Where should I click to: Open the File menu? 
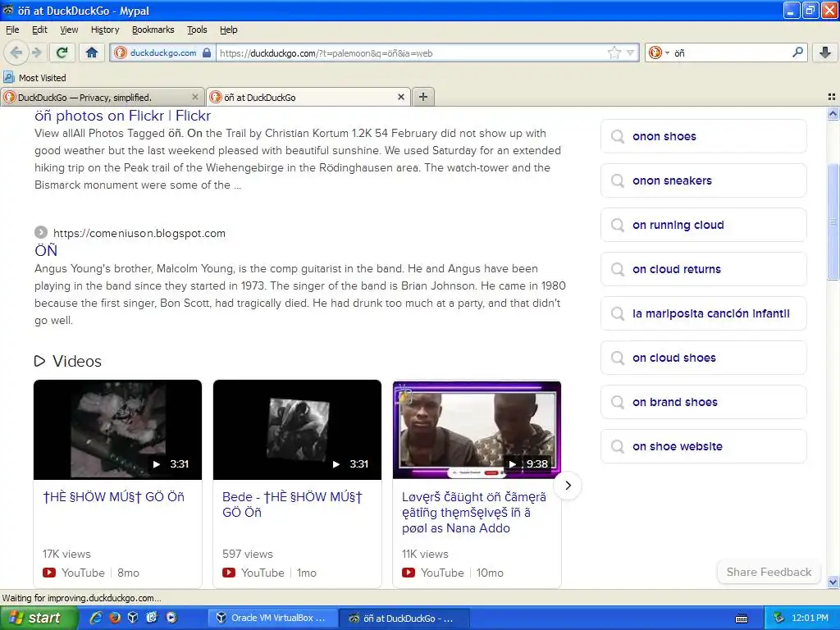tap(12, 30)
